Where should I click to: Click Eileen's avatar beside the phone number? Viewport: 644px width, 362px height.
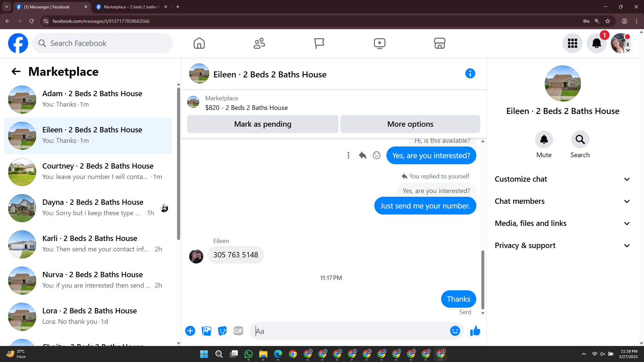click(x=196, y=256)
